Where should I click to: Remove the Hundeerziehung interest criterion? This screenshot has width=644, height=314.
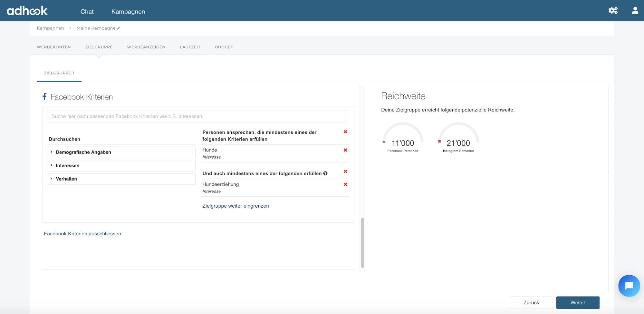pos(345,184)
